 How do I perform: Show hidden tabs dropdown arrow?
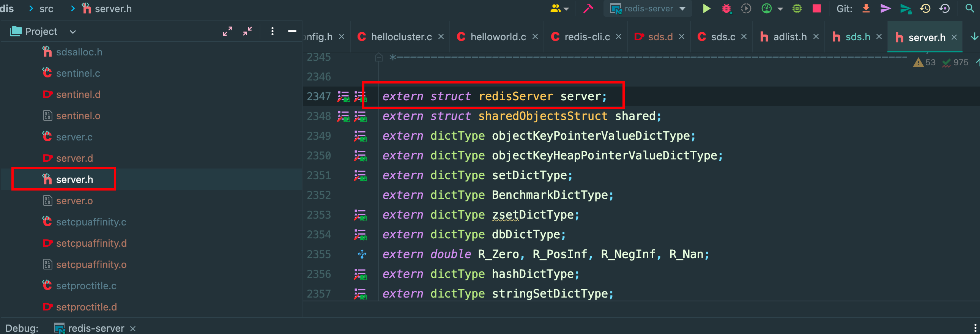click(975, 36)
